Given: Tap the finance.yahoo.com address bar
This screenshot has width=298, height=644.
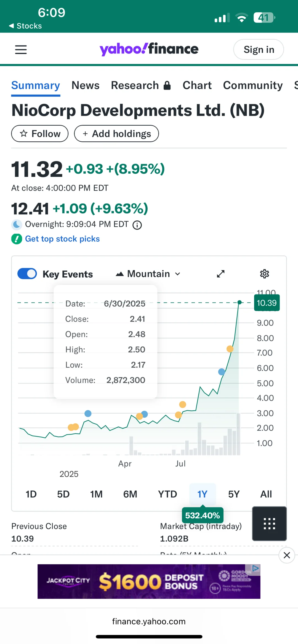Looking at the screenshot, I should (149, 621).
